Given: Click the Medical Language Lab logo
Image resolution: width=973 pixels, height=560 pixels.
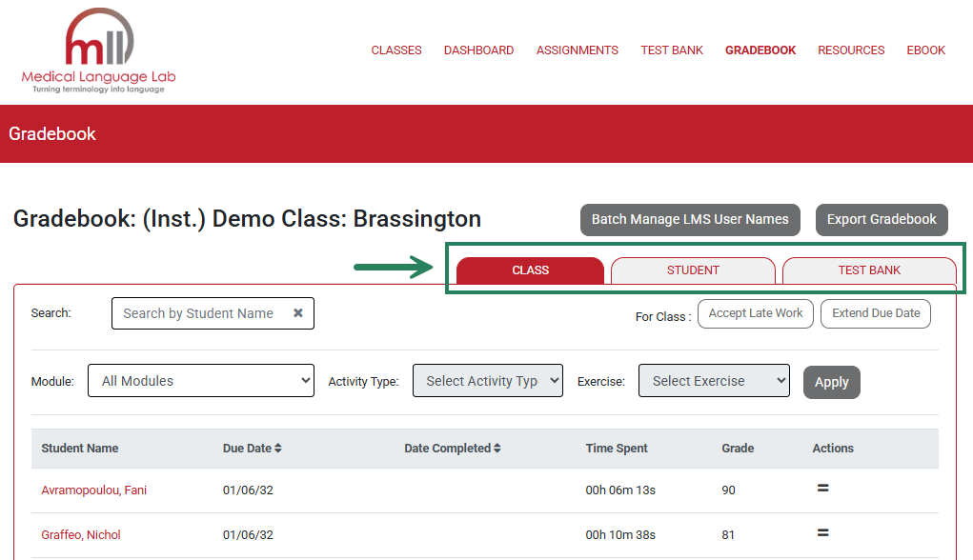Looking at the screenshot, I should [98, 50].
